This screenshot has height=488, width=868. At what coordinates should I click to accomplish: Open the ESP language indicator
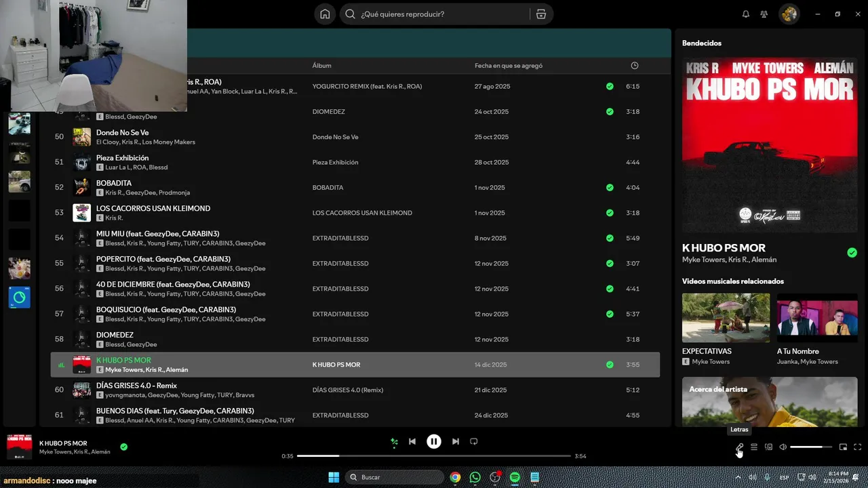tap(785, 477)
